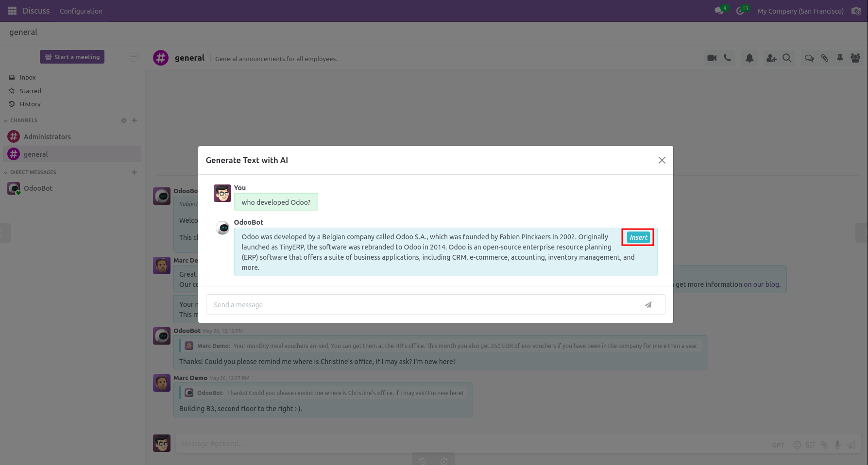Select the Administrators channel
The image size is (868, 465).
pyautogui.click(x=47, y=137)
